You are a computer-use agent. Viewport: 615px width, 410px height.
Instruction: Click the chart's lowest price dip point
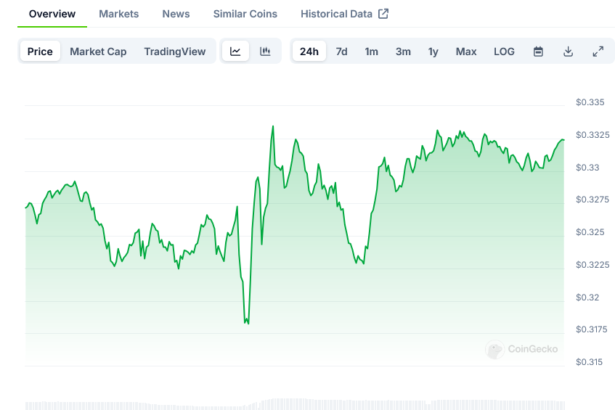(x=246, y=322)
